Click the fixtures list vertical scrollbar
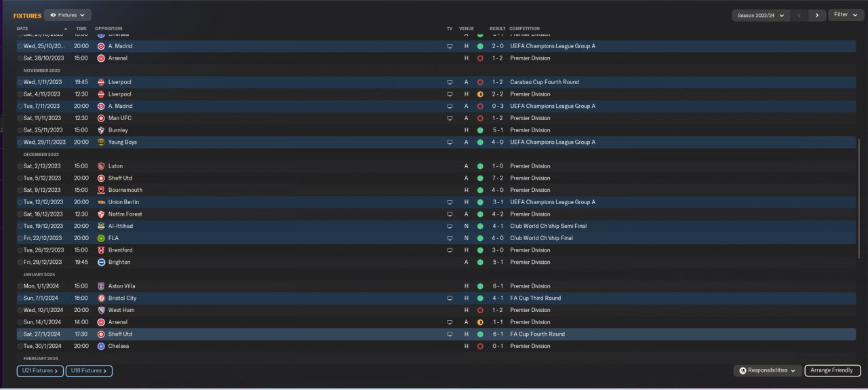The height and width of the screenshot is (390, 868). (859, 203)
